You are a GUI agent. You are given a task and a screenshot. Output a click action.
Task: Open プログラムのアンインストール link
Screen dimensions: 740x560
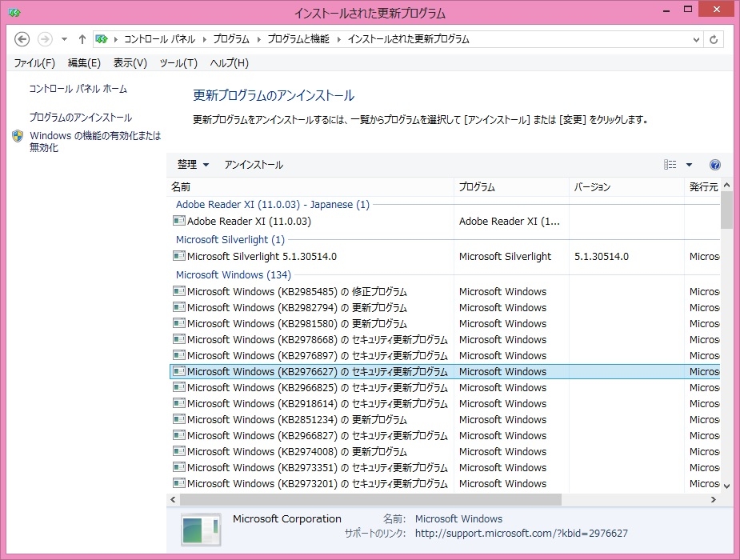tap(81, 118)
